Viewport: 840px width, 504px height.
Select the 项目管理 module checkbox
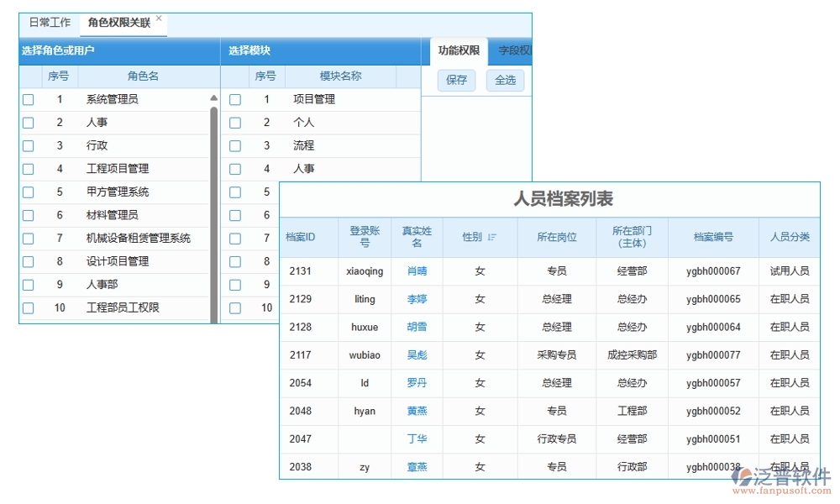click(x=235, y=98)
